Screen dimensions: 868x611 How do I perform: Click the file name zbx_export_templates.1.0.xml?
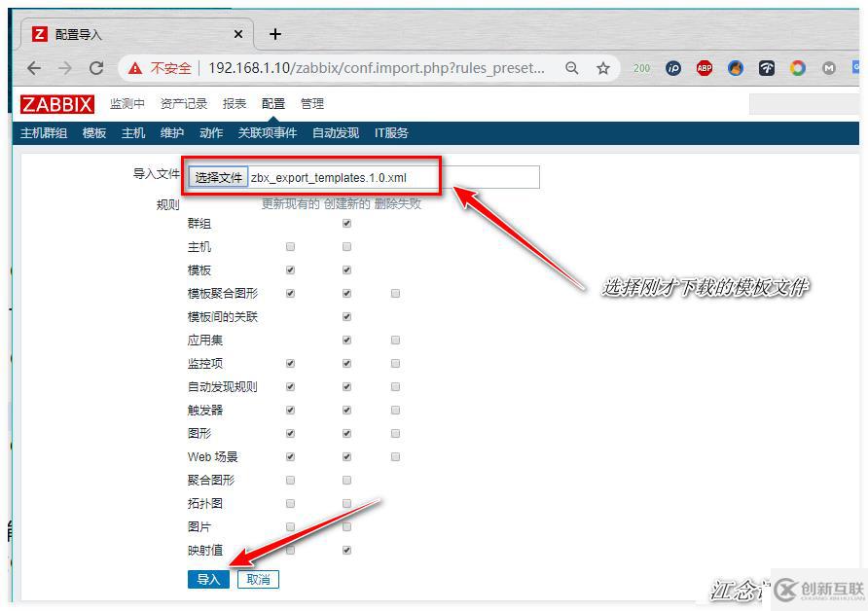[x=329, y=178]
